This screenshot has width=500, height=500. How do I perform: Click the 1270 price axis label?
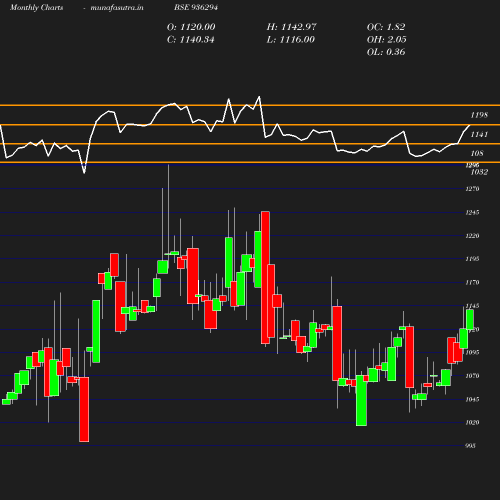tap(472, 189)
